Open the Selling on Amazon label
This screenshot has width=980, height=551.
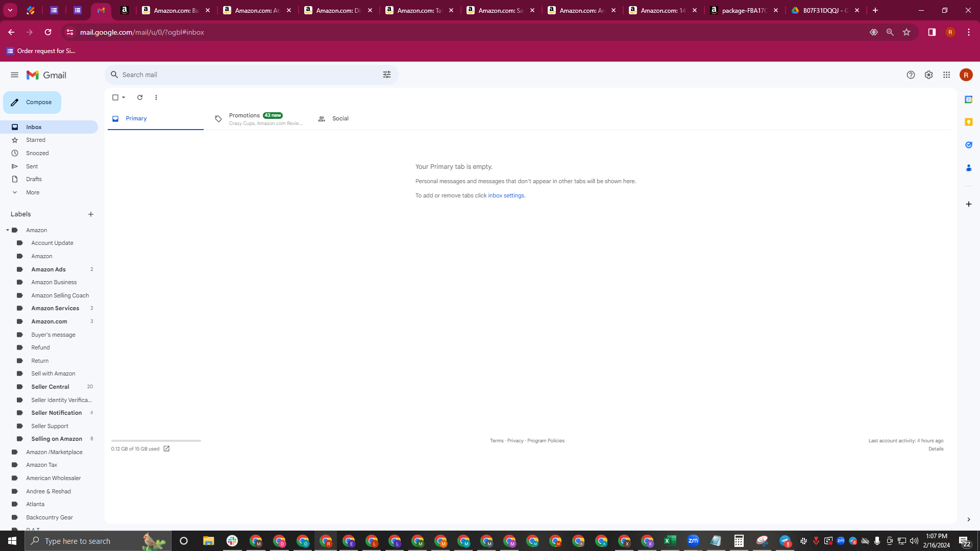click(x=57, y=439)
